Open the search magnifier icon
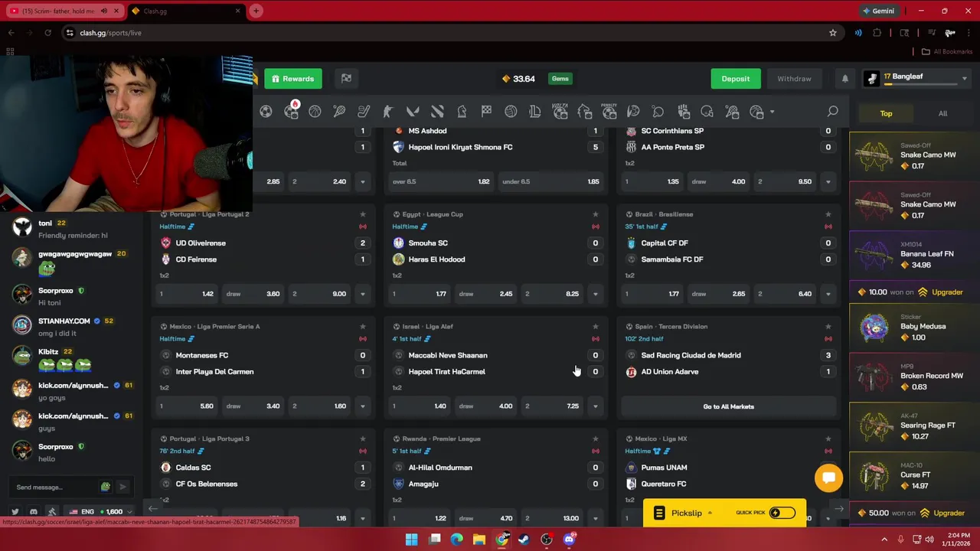This screenshot has width=980, height=551. click(x=832, y=112)
